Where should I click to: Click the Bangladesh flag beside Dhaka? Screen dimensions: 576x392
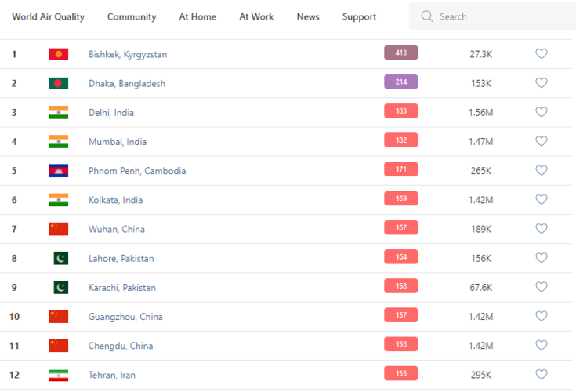[x=59, y=83]
